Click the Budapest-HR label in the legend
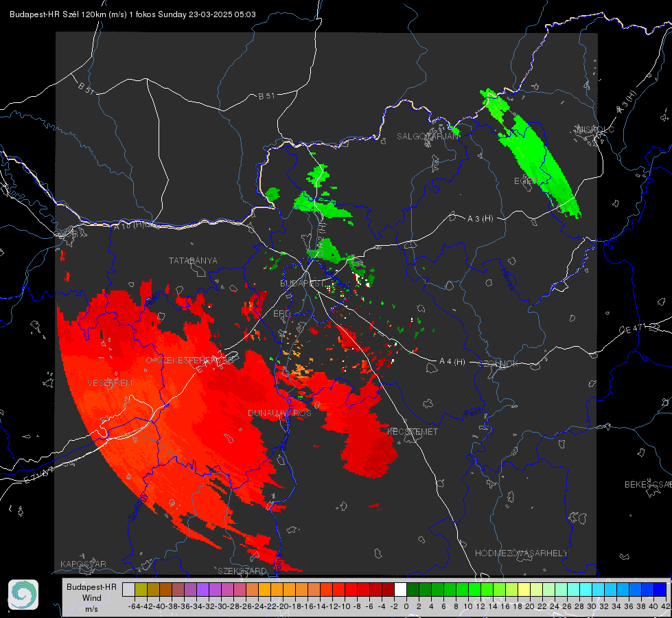 click(x=92, y=586)
